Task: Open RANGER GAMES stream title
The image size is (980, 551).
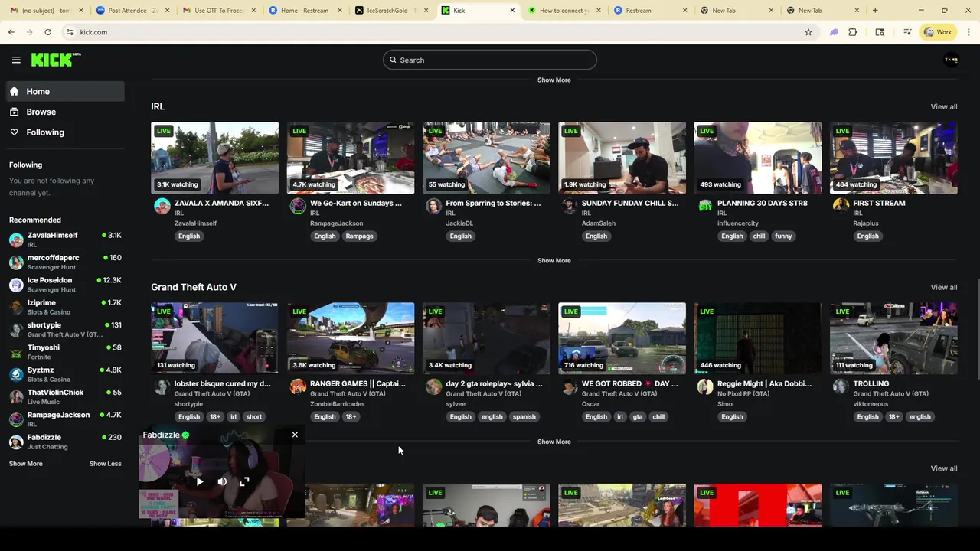Action: click(358, 383)
